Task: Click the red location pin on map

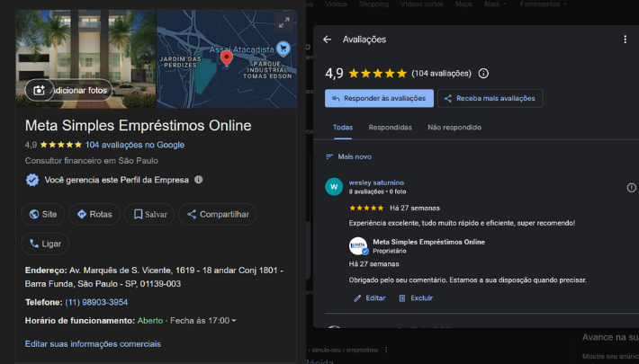Action: click(x=227, y=58)
